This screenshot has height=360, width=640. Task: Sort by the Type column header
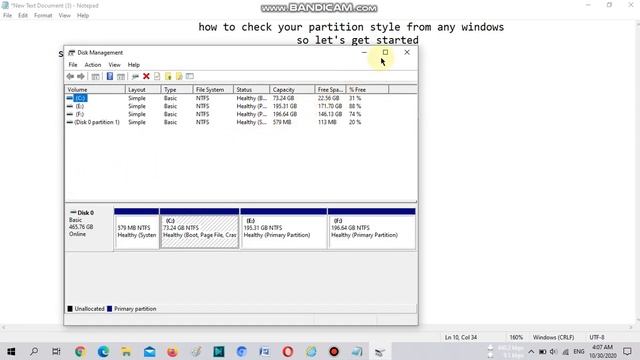point(177,89)
